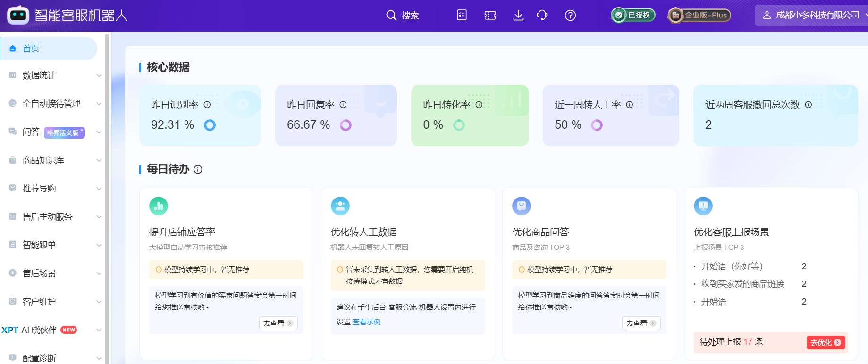Expand chevron next to 数据统计
This screenshot has height=364, width=868.
click(x=99, y=75)
